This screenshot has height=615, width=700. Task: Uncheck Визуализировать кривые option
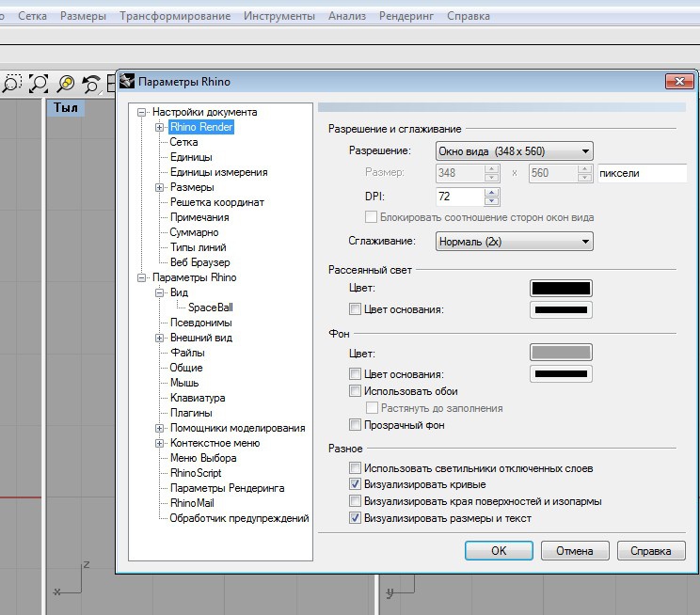click(356, 484)
